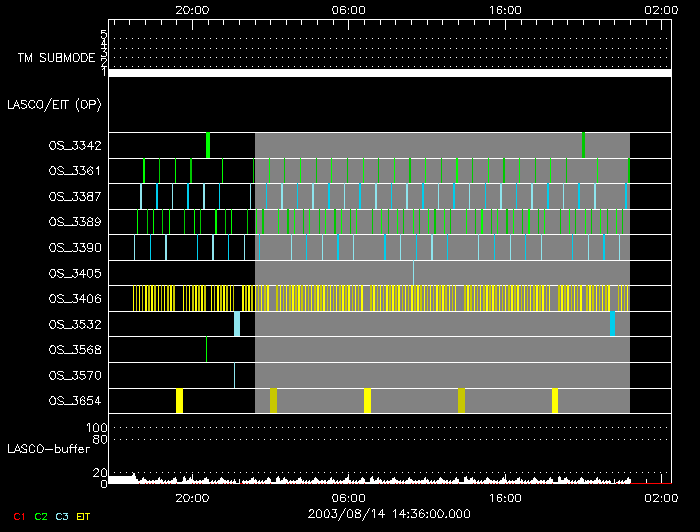Image resolution: width=700 pixels, height=532 pixels.
Task: Select the thin green line in OS_3568 row
Action: 207,349
